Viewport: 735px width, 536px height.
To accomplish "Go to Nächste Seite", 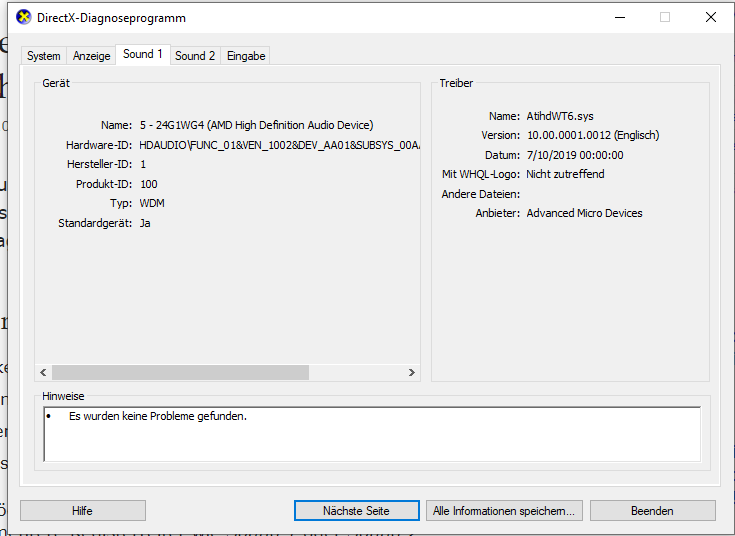I will tap(357, 511).
